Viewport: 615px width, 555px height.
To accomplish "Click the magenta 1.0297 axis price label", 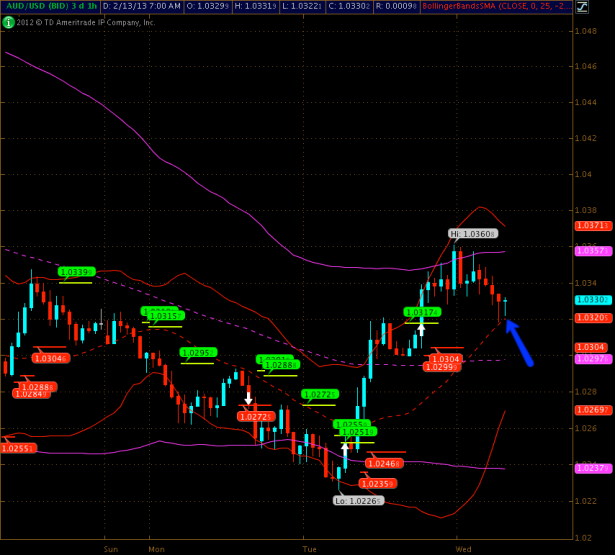I will coord(593,359).
